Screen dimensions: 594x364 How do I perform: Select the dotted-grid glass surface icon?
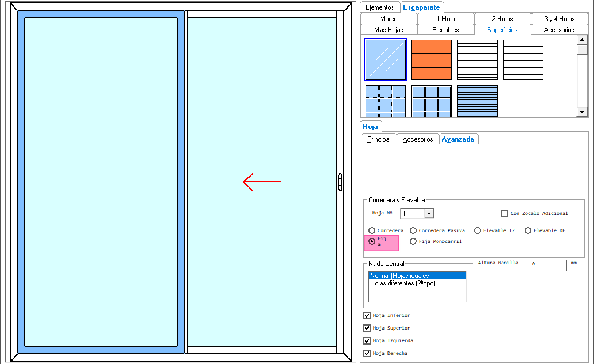386,101
